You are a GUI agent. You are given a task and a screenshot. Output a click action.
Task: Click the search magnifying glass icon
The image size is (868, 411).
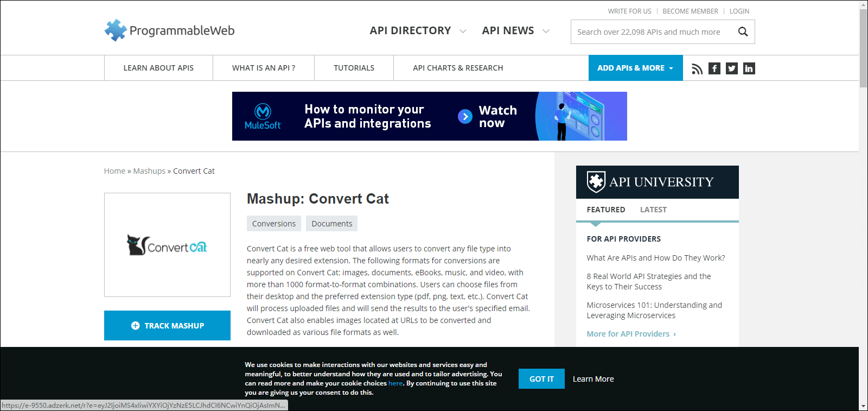coord(743,32)
